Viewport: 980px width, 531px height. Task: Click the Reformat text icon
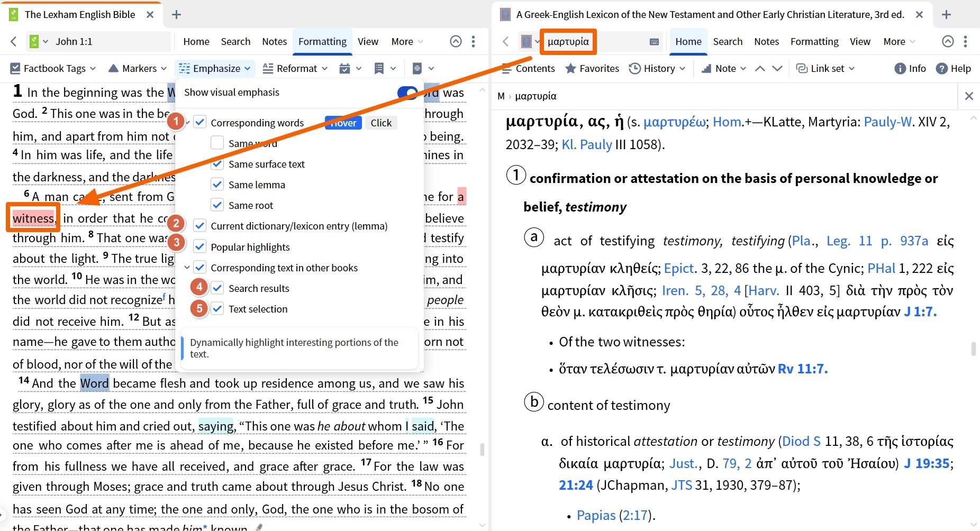[268, 68]
